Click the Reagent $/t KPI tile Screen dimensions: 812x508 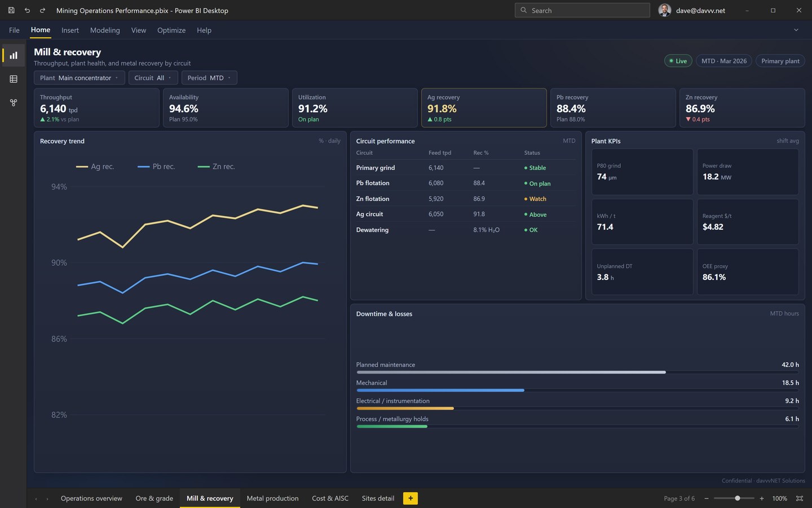748,222
